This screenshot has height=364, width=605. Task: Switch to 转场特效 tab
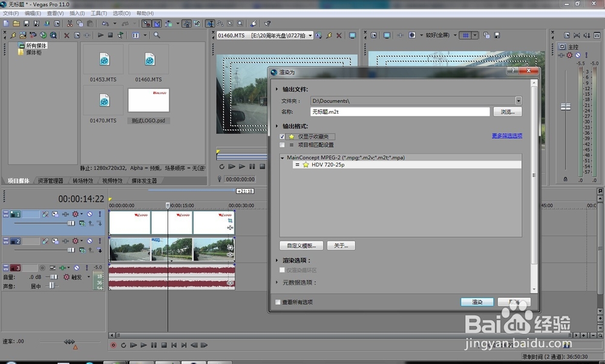tap(83, 180)
